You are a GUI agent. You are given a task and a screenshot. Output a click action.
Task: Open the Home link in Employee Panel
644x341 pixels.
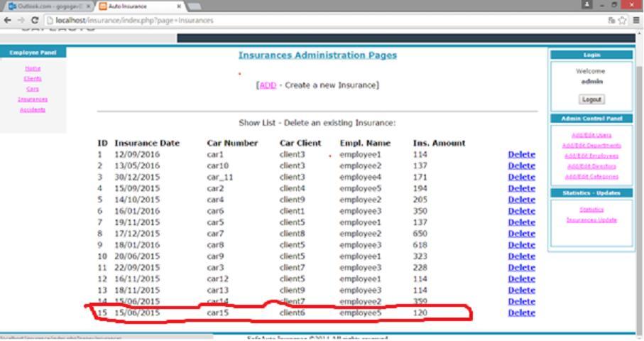pyautogui.click(x=33, y=68)
